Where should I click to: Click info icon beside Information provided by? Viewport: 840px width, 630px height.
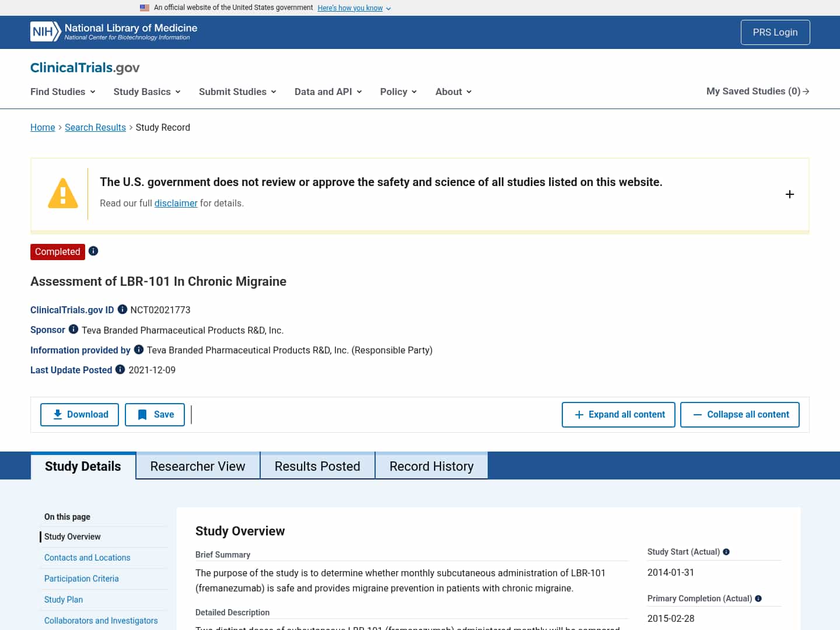tap(139, 349)
